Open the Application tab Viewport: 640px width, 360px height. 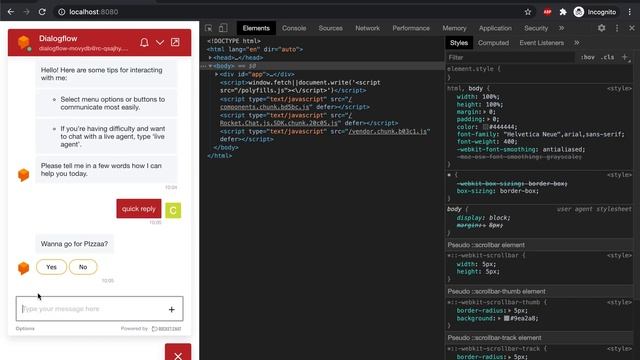(x=495, y=28)
